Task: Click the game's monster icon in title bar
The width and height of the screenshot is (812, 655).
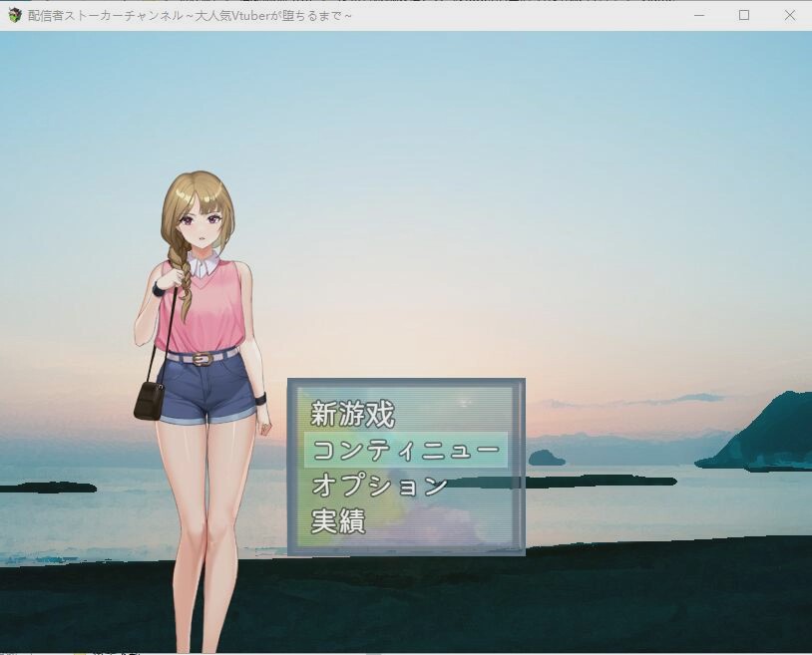Action: (13, 15)
